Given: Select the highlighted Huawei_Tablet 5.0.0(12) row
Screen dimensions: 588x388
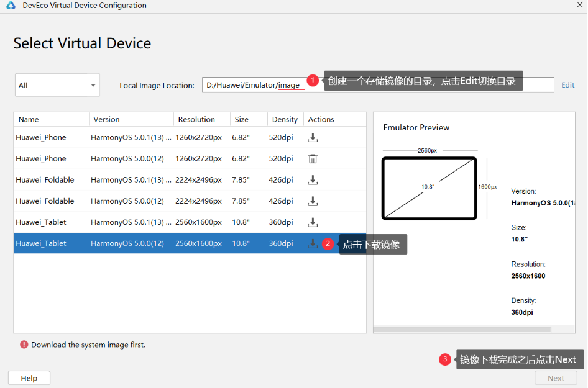Looking at the screenshot, I should pos(190,243).
